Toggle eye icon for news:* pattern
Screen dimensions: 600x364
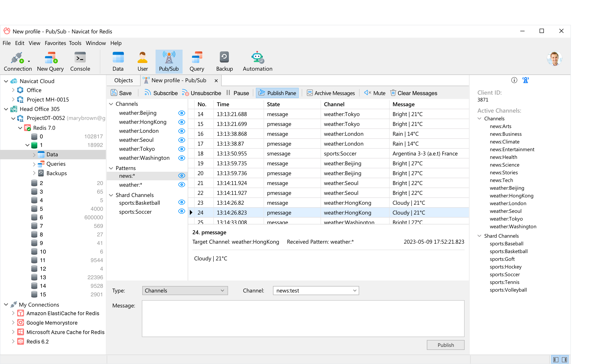[181, 176]
